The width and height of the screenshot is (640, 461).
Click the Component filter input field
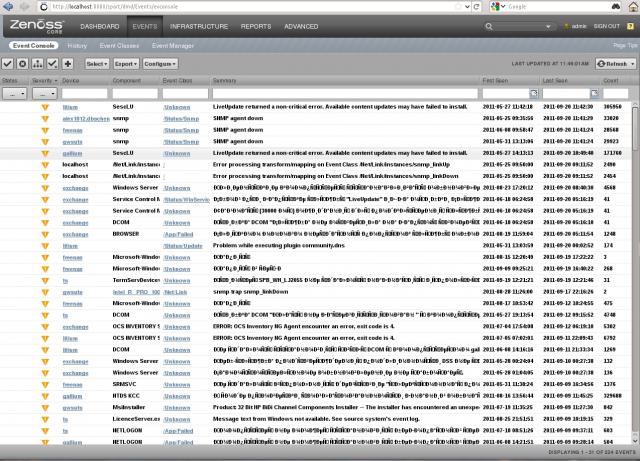click(x=135, y=94)
